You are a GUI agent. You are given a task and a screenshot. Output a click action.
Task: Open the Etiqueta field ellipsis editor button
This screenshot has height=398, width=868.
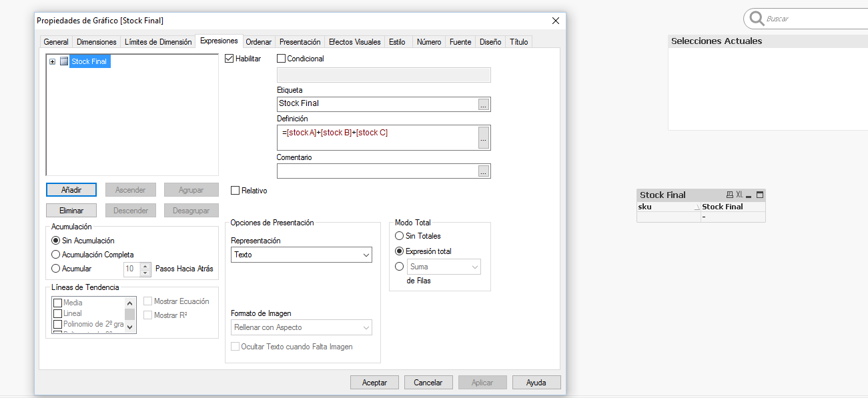(x=484, y=104)
